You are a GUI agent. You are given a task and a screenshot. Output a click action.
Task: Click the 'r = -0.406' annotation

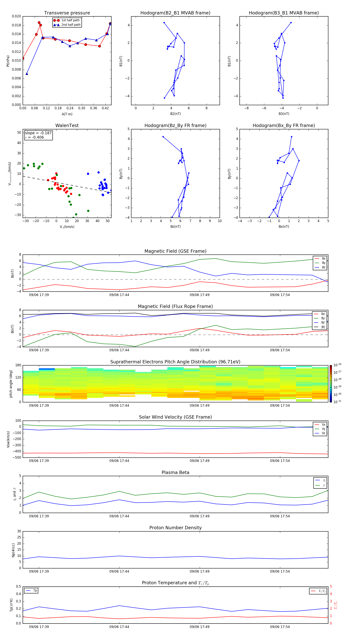click(35, 137)
